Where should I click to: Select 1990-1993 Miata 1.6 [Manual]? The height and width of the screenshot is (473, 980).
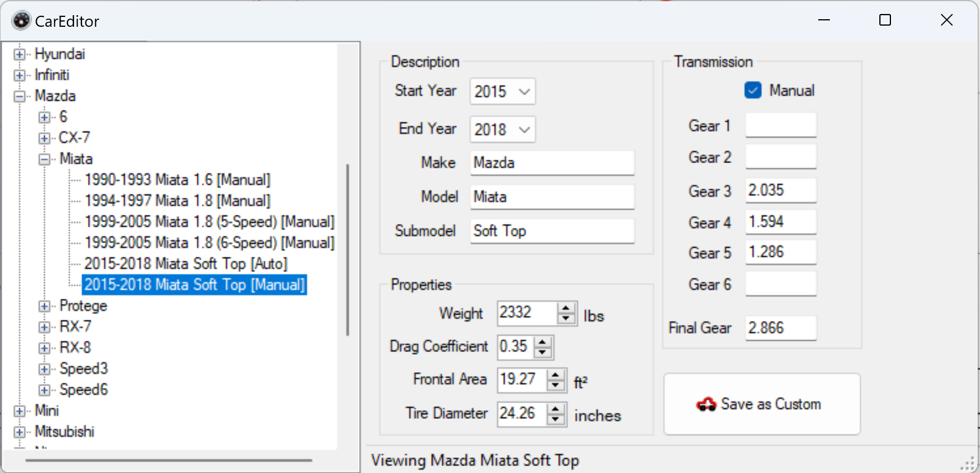click(177, 180)
